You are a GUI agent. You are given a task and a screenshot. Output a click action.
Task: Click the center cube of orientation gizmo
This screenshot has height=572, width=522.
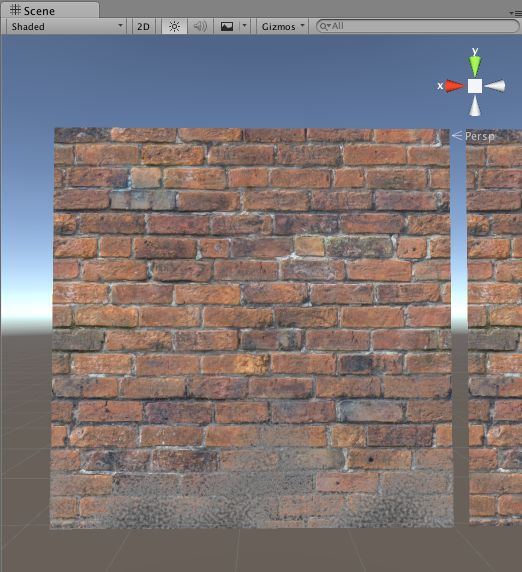point(475,86)
